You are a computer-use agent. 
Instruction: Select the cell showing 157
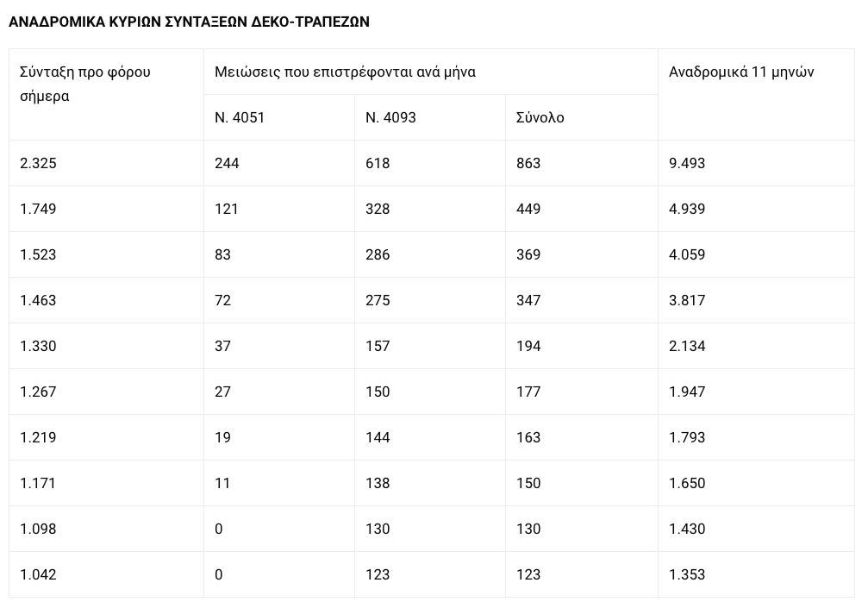pos(429,346)
